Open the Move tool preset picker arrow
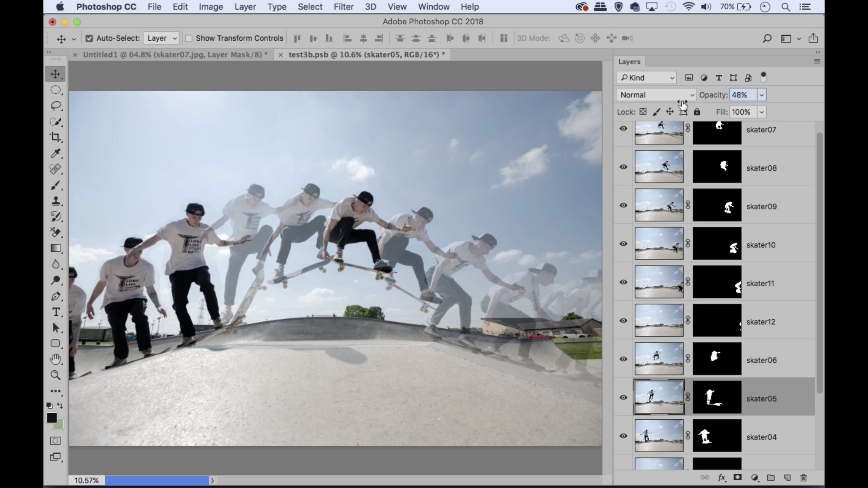Screen dimensions: 868x488 click(x=74, y=39)
